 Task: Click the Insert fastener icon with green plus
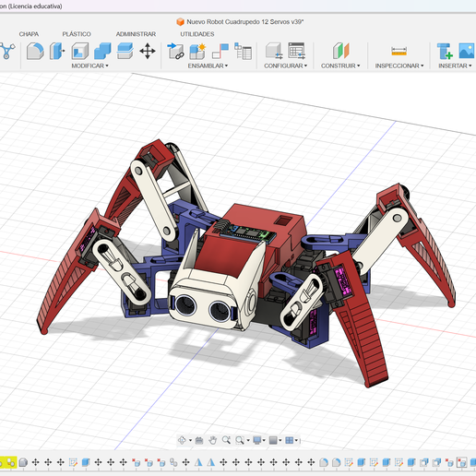445,51
